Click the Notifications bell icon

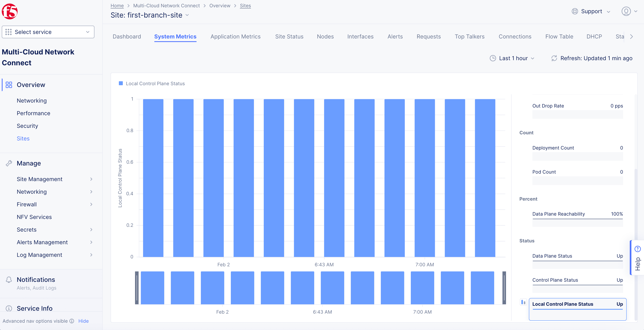[x=9, y=280]
